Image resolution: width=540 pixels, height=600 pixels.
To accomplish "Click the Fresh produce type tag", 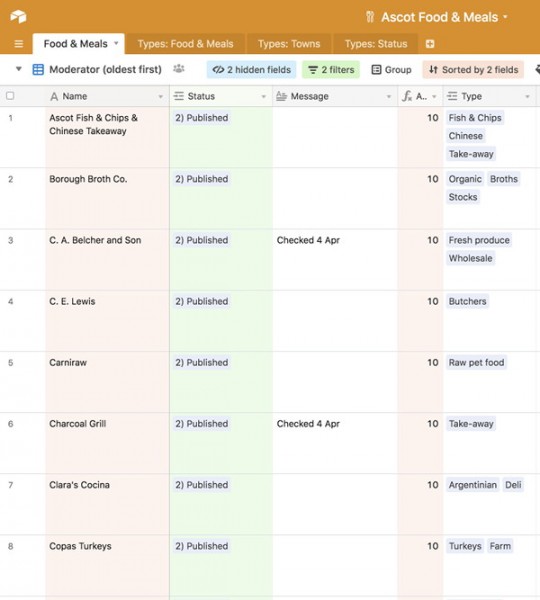I will pos(479,240).
